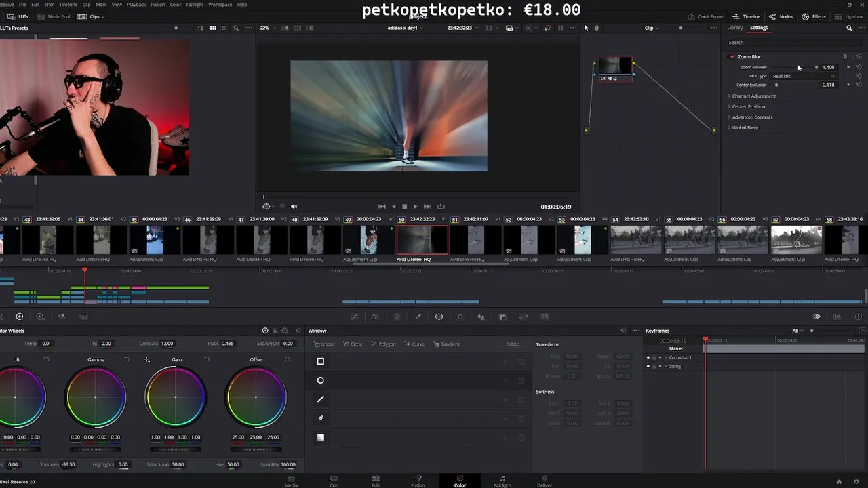Select the hand pan tool in node editor
This screenshot has height=488, width=868.
pyautogui.click(x=596, y=28)
